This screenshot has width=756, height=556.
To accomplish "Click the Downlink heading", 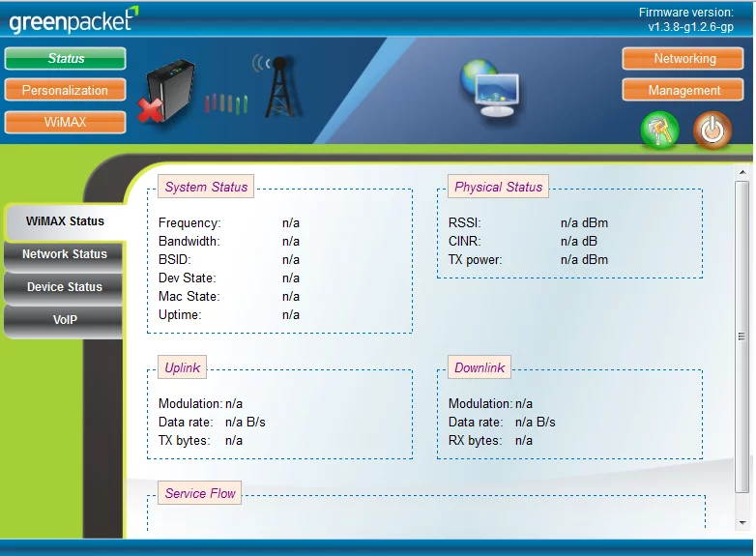I will click(x=480, y=367).
